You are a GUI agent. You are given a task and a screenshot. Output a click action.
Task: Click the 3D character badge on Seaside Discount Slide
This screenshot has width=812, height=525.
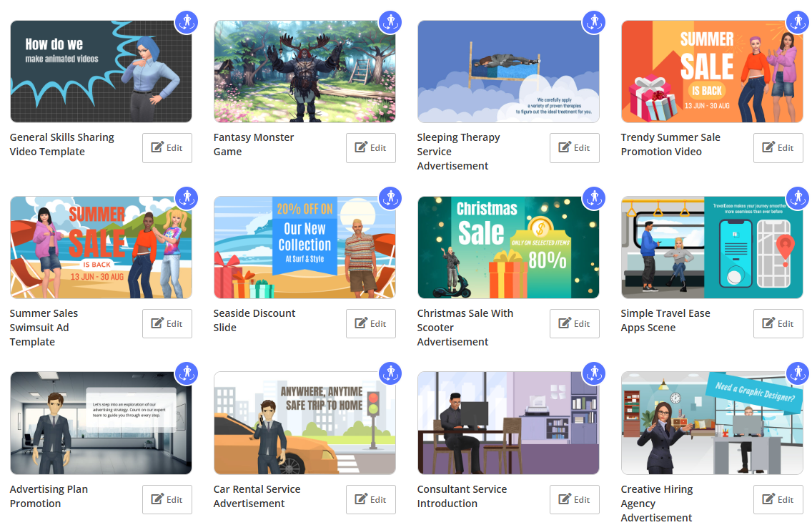[x=390, y=197]
